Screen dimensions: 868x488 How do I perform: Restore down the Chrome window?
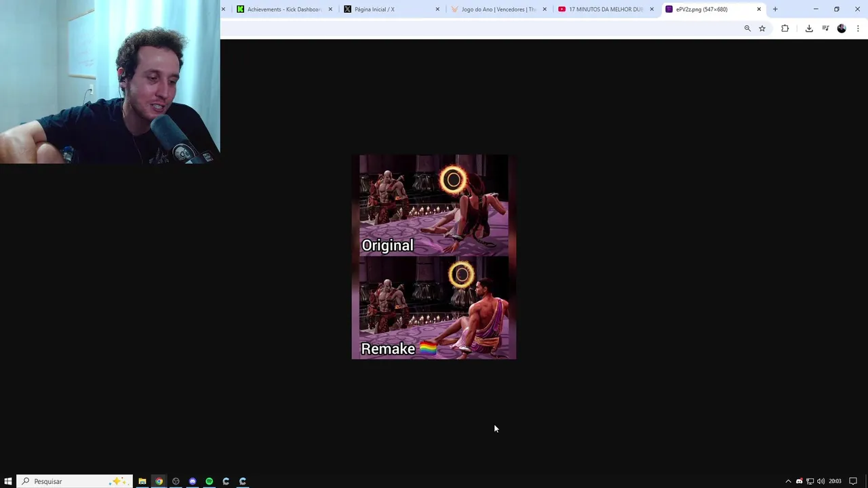(837, 9)
